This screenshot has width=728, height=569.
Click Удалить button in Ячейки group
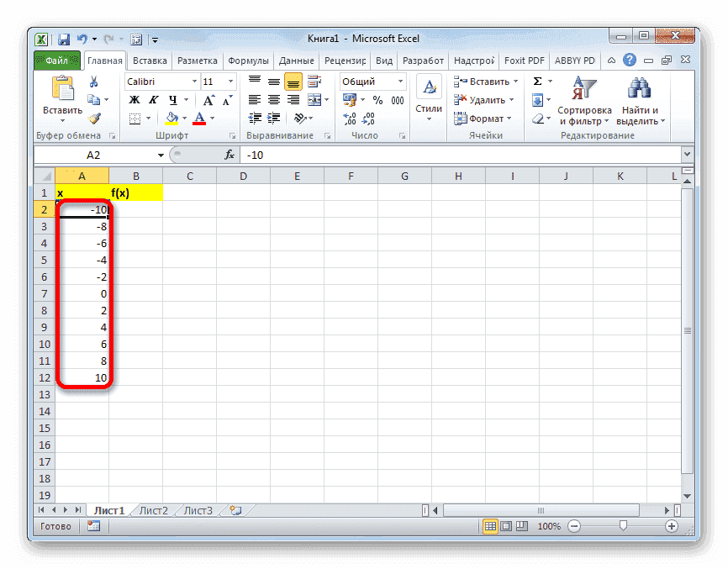pyautogui.click(x=483, y=100)
